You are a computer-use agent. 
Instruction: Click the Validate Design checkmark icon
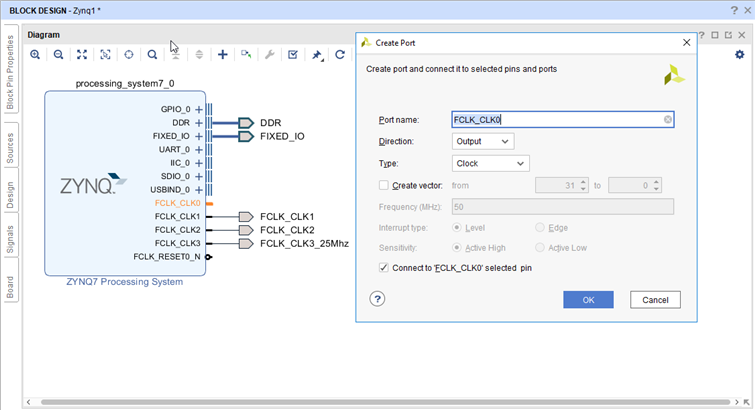pyautogui.click(x=292, y=55)
